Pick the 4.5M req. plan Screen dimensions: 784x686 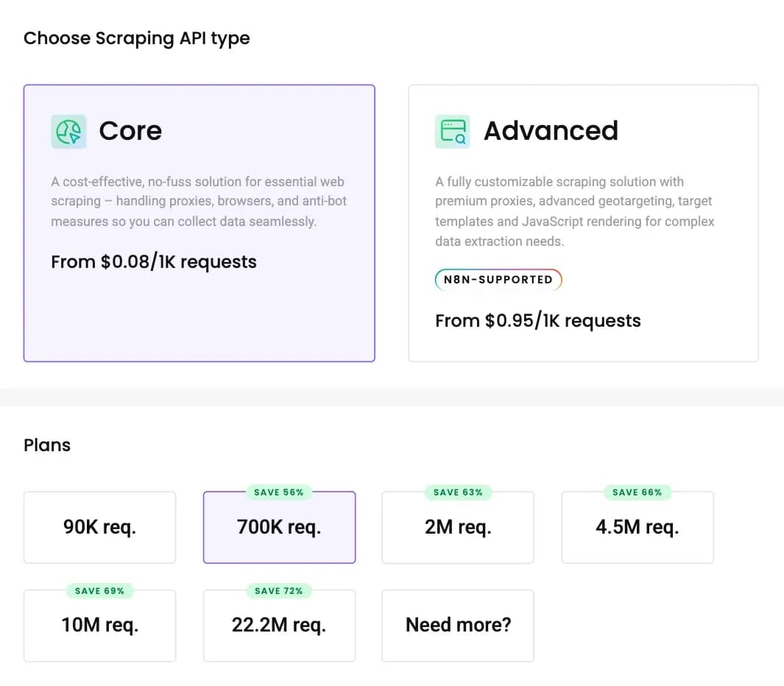click(638, 528)
